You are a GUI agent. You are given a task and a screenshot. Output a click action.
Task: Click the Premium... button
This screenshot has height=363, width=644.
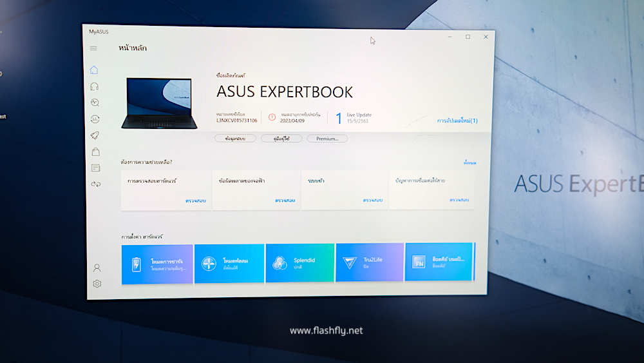click(x=327, y=139)
